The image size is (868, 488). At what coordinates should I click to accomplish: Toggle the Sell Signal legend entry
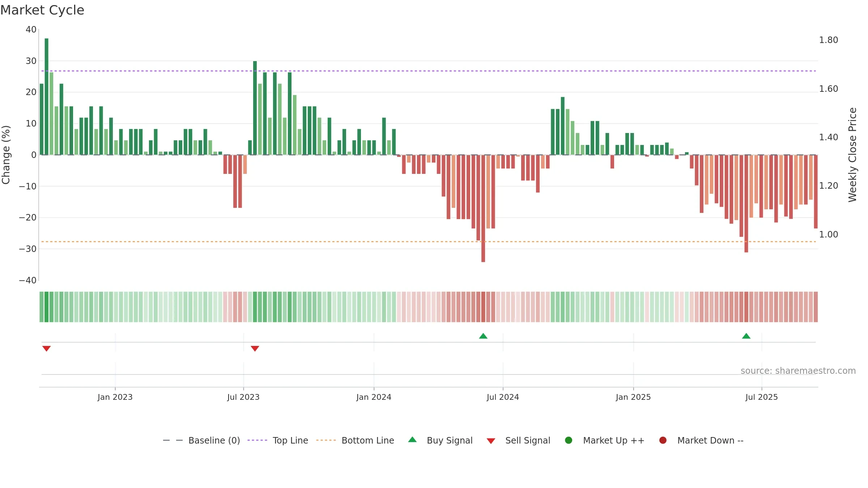point(518,440)
